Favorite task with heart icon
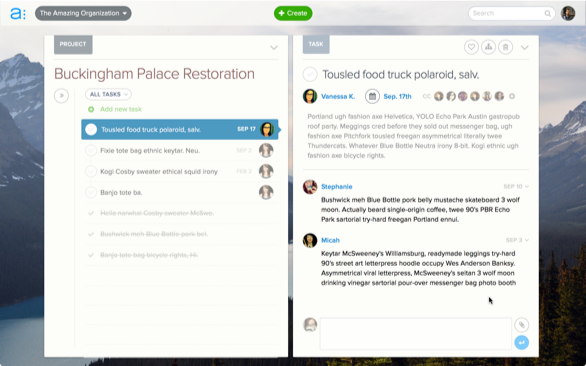Viewport: 586px width, 366px height. pos(471,47)
